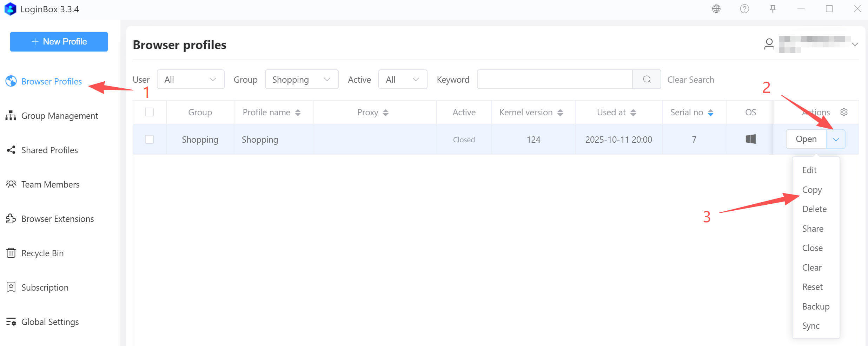Open the Group dropdown showing Shopping
This screenshot has width=868, height=346.
301,80
